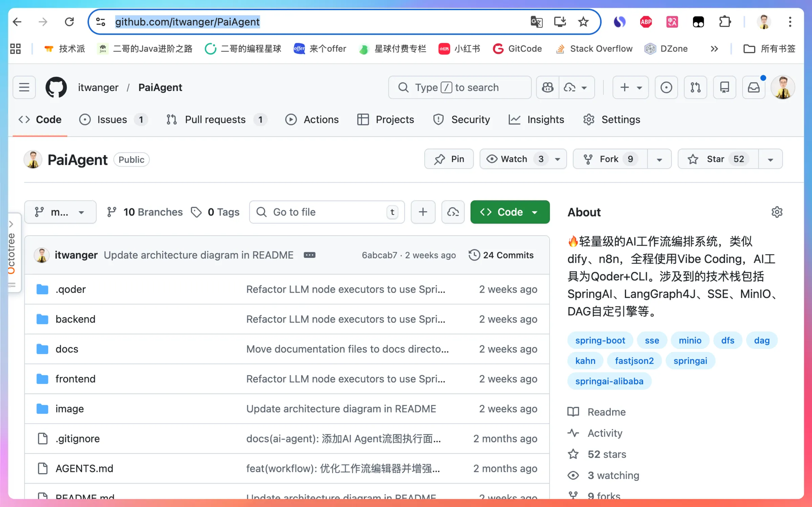The image size is (812, 507).
Task: Open the GitHub homepage logo
Action: tap(56, 87)
